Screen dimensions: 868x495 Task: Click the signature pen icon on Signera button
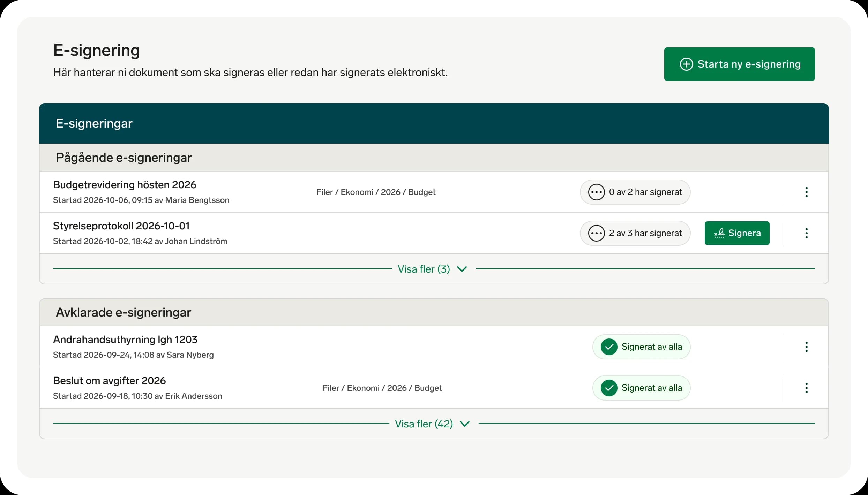point(719,233)
